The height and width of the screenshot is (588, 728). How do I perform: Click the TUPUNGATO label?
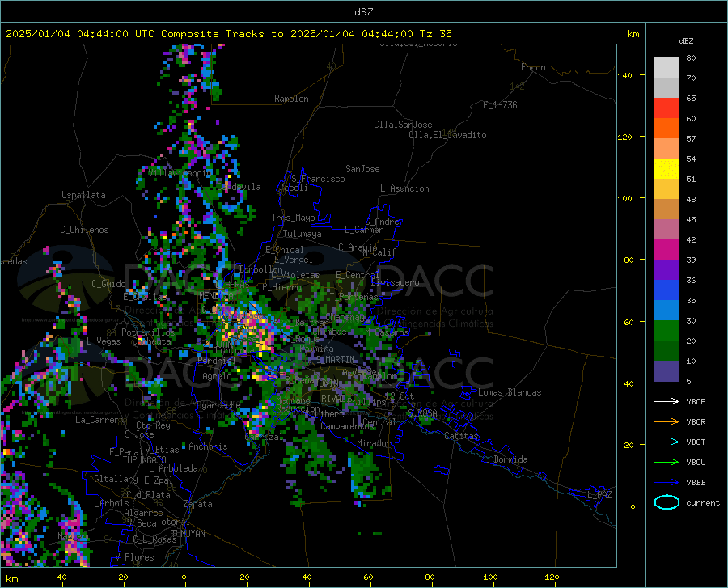pos(145,460)
